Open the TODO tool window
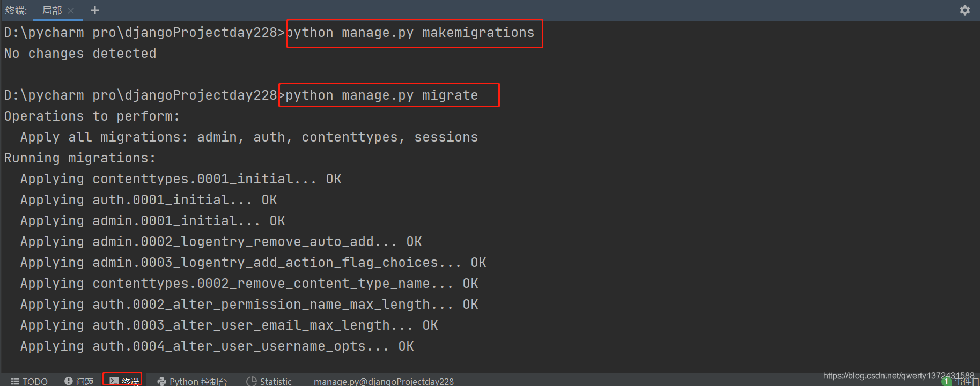Image resolution: width=980 pixels, height=386 pixels. pos(30,381)
